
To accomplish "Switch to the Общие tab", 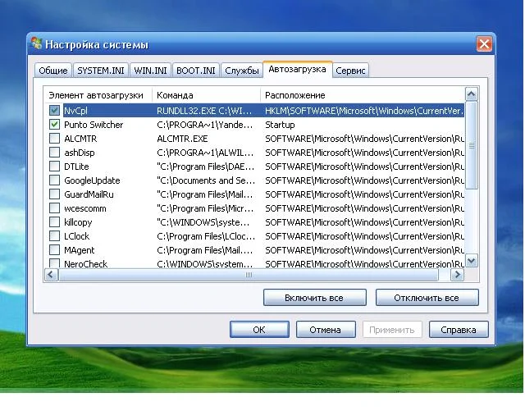I will click(53, 71).
